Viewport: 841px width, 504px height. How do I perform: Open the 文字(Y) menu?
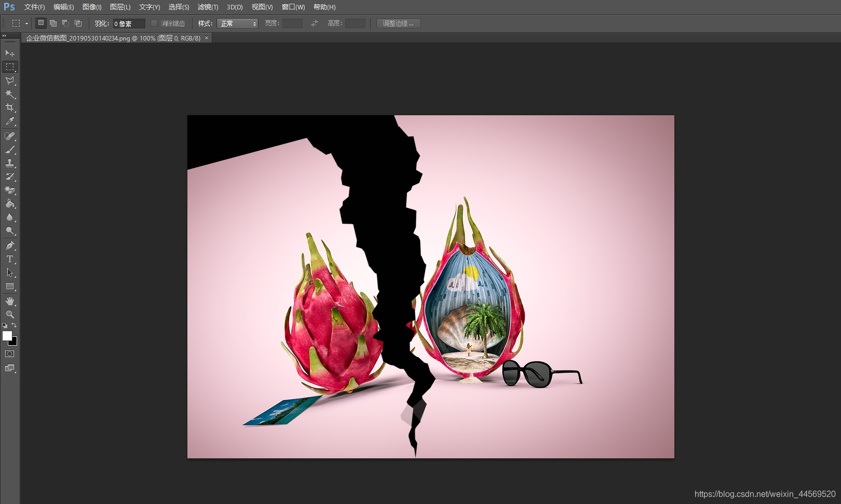pos(150,7)
